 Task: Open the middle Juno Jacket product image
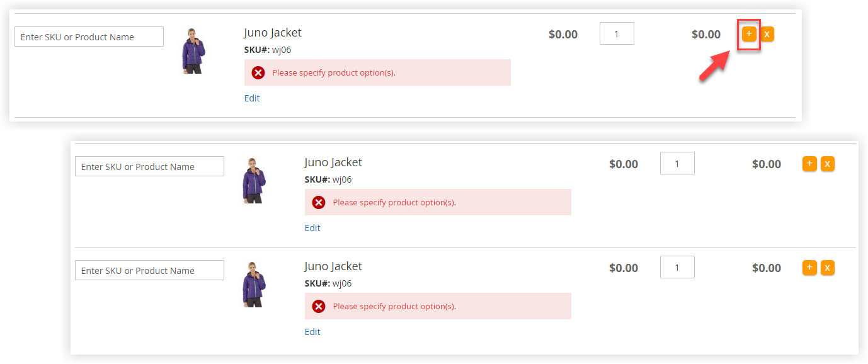pyautogui.click(x=254, y=181)
